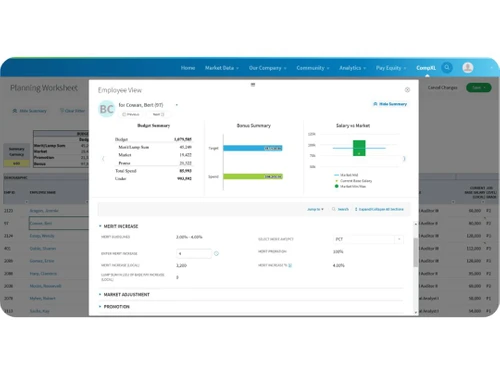The width and height of the screenshot is (500, 375).
Task: Show the previous summary chart with the left arrow
Action: (x=103, y=159)
